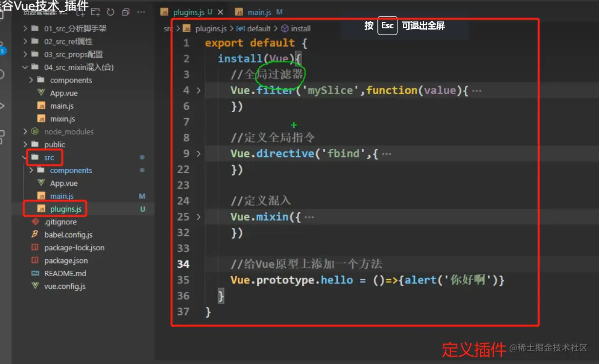The image size is (599, 364).
Task: Unfold code at line 25
Action: click(198, 217)
